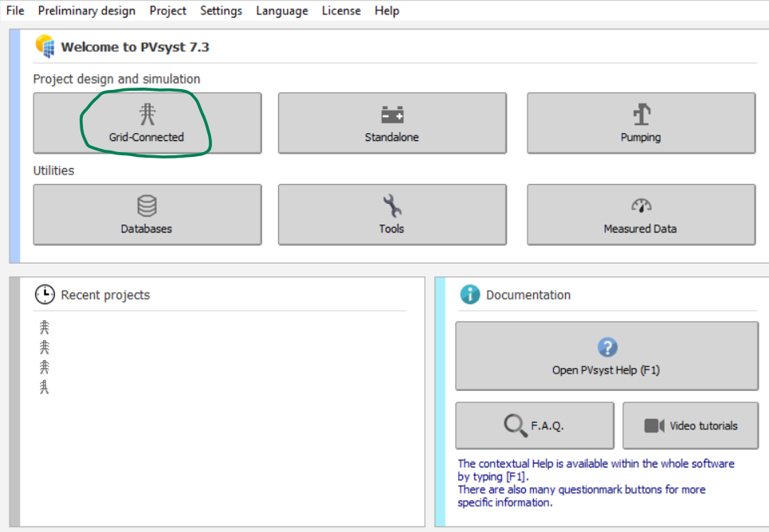Click the 'Project design and simulation' label
Screen dimensions: 769x532
coord(116,79)
